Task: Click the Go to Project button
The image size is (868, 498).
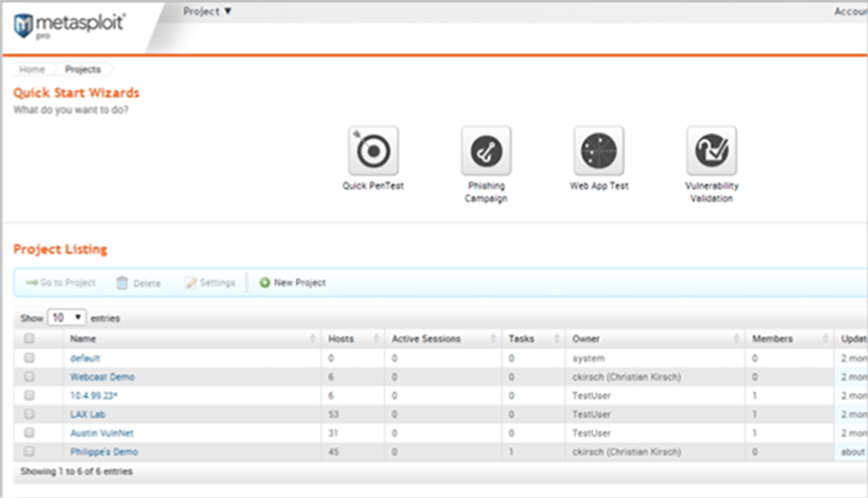Action: [x=61, y=283]
